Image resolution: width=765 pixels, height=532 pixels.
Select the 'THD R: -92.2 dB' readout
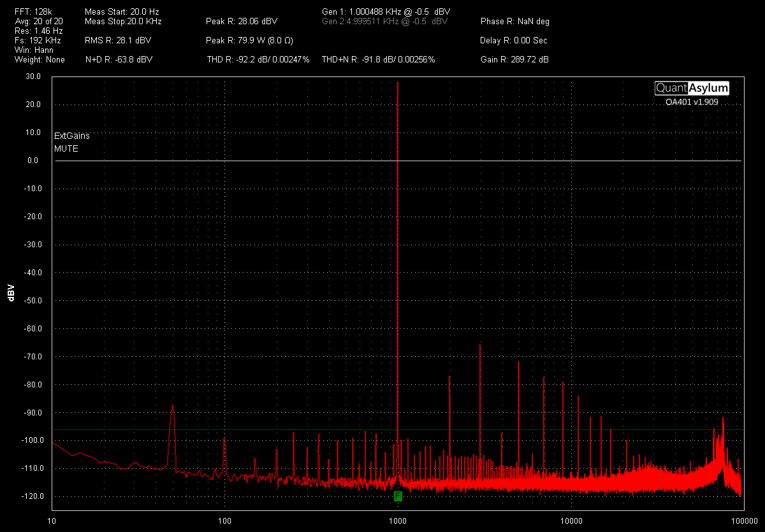(258, 59)
